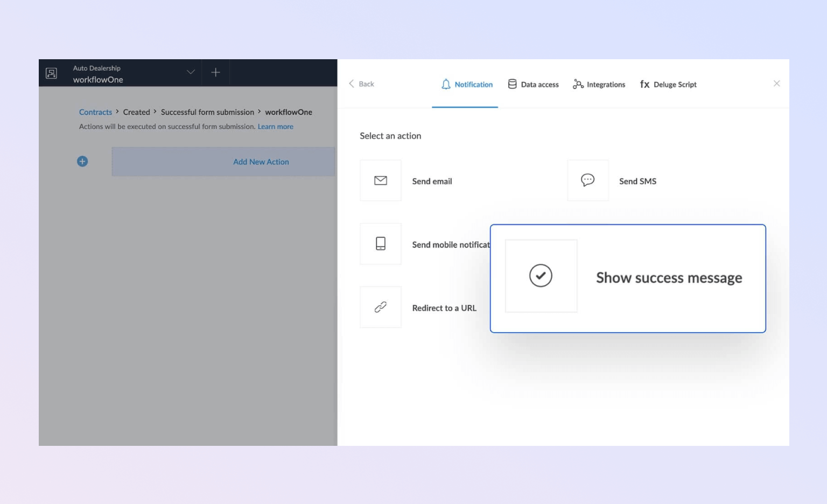The width and height of the screenshot is (827, 504).
Task: Open the Deluge Script tab
Action: (x=668, y=85)
